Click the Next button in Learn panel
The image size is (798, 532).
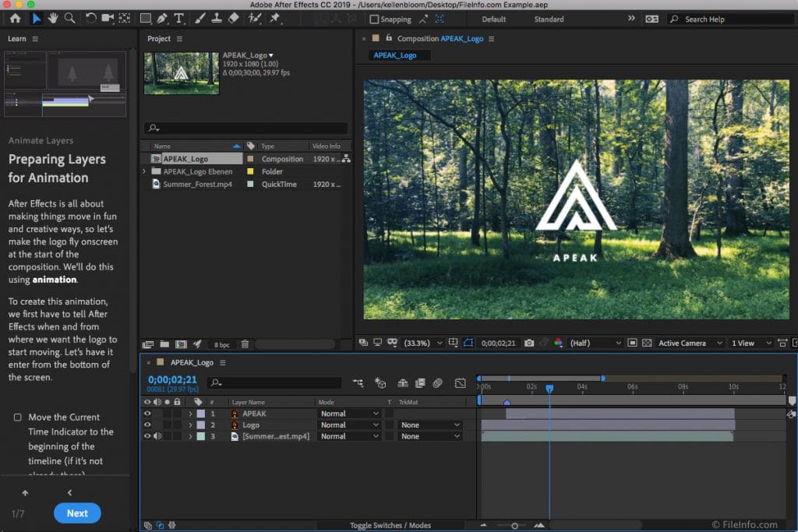click(77, 513)
